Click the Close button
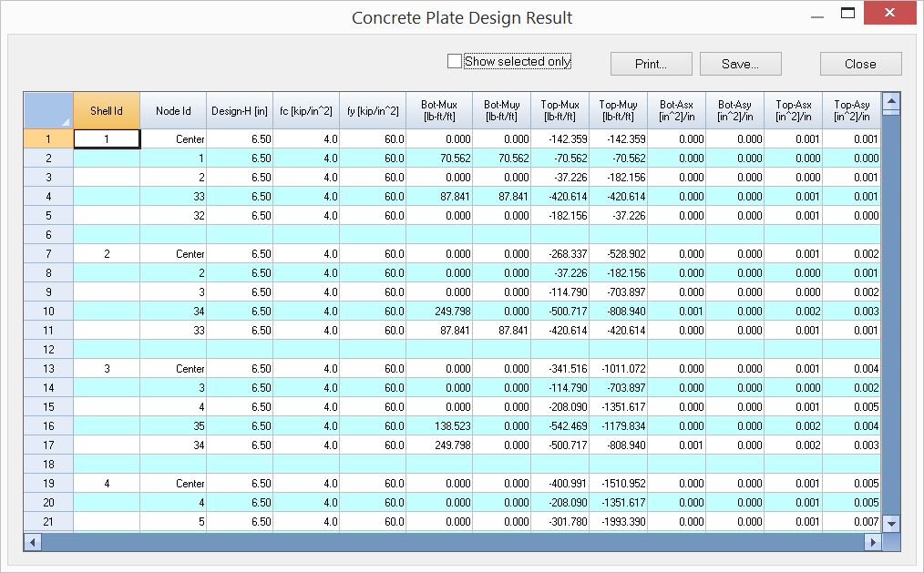924x573 pixels. 859,64
